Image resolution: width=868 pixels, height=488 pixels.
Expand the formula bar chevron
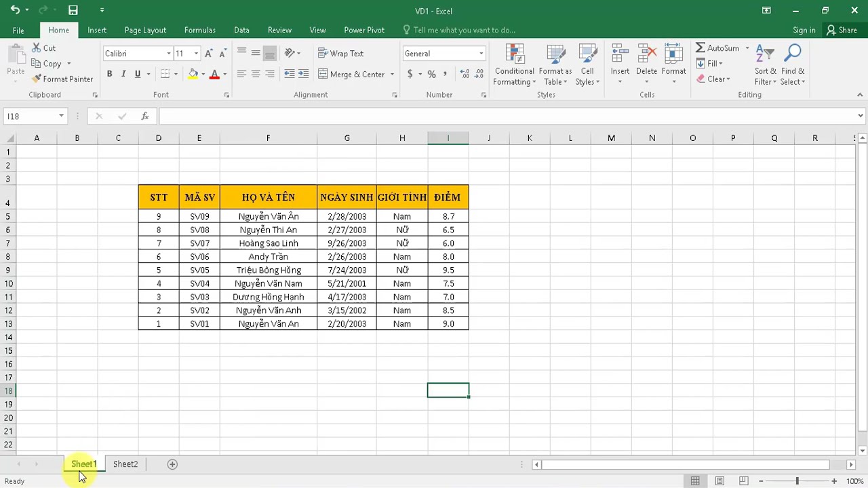click(861, 116)
